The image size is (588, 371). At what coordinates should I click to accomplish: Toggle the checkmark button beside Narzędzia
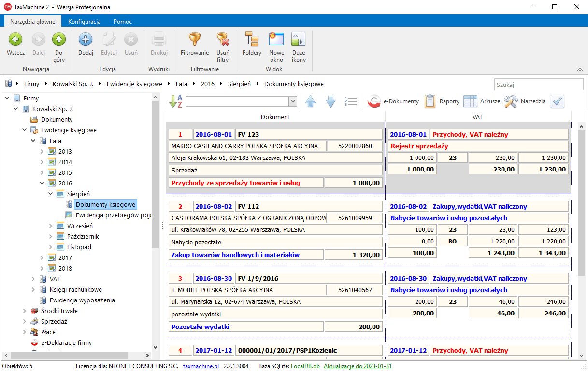[557, 101]
